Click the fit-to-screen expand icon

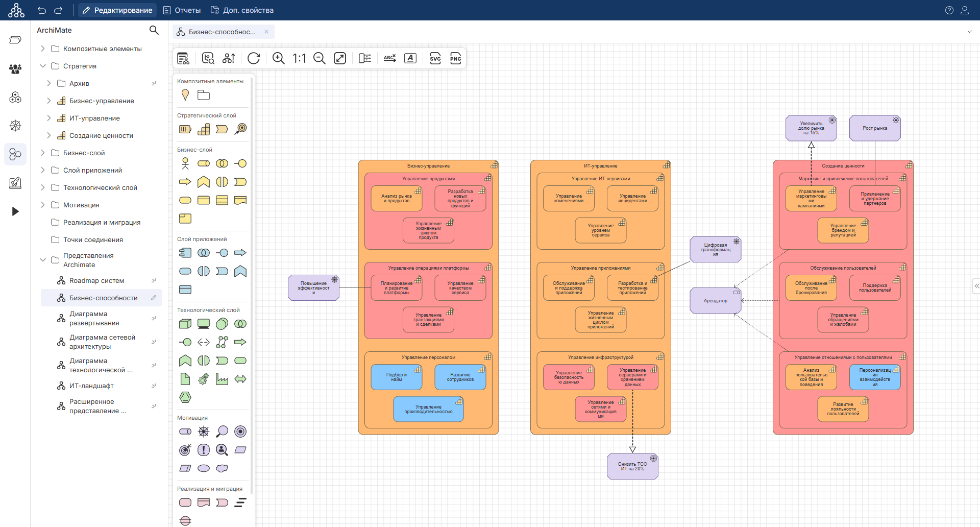[340, 58]
